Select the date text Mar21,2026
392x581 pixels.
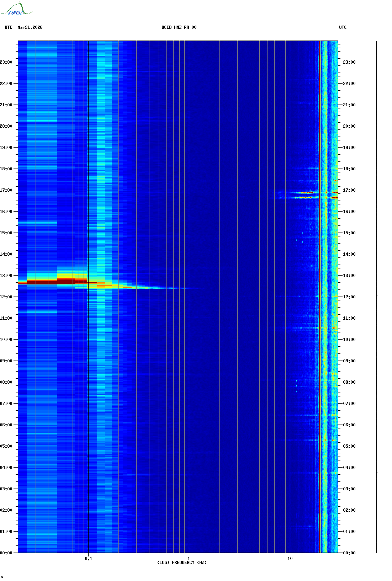[30, 27]
